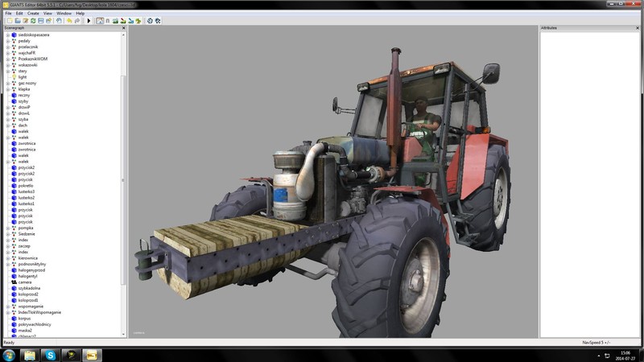Expand the kierownica tree node

coord(7,258)
